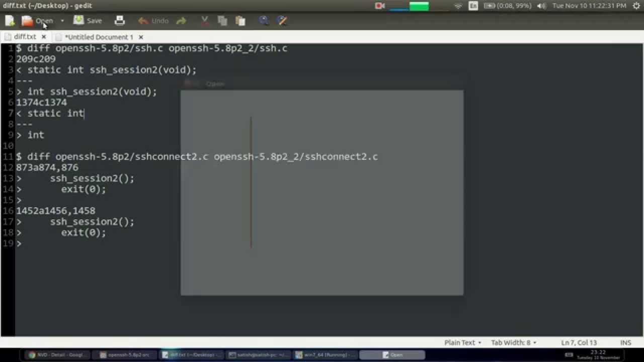Expand the recent files arrow beside Open

(x=62, y=21)
